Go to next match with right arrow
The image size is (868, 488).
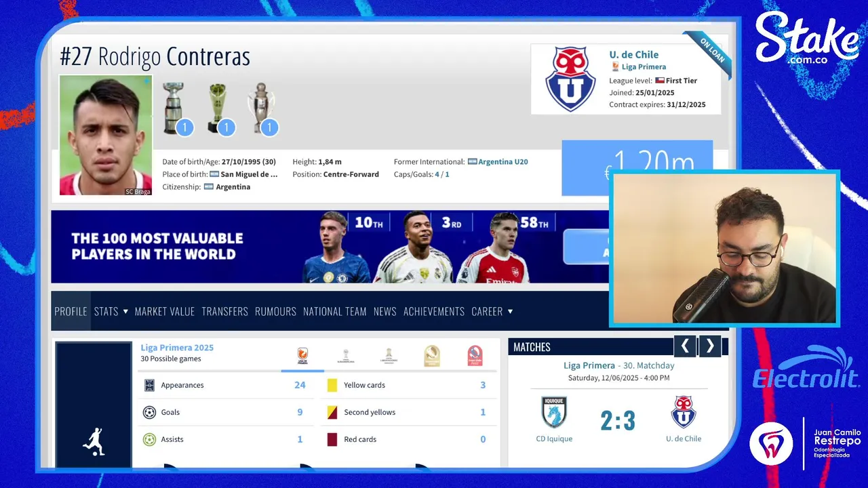(710, 346)
